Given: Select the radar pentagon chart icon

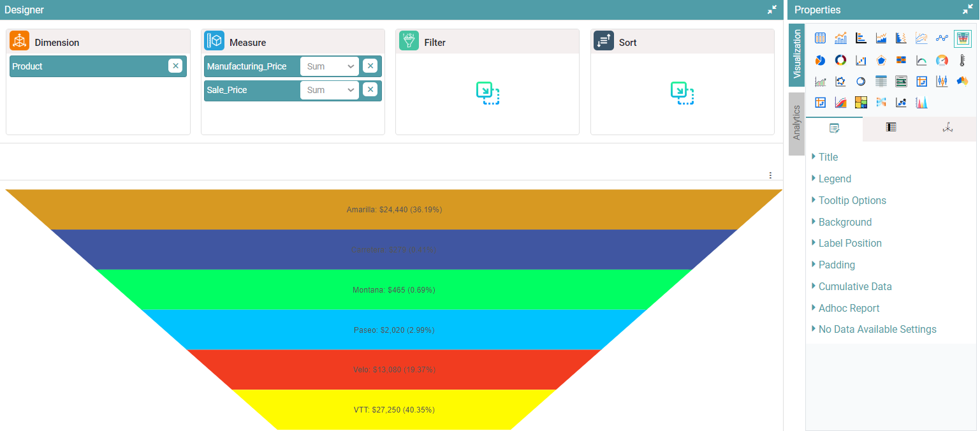Looking at the screenshot, I should 881,61.
